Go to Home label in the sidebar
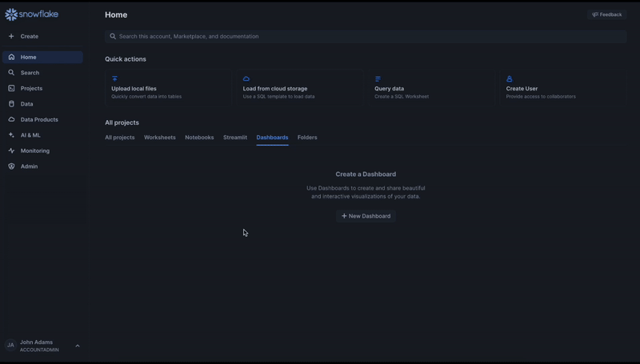The image size is (640, 364). tap(28, 57)
